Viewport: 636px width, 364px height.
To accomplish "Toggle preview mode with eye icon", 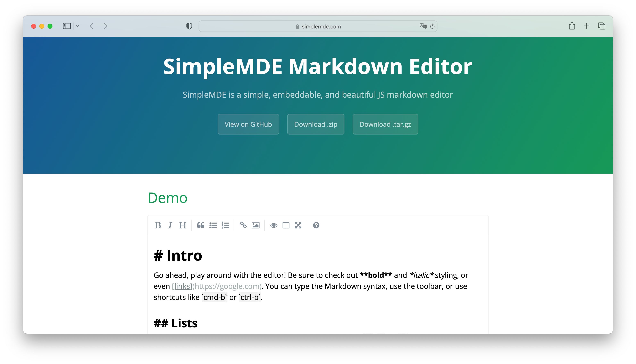I will tap(274, 225).
